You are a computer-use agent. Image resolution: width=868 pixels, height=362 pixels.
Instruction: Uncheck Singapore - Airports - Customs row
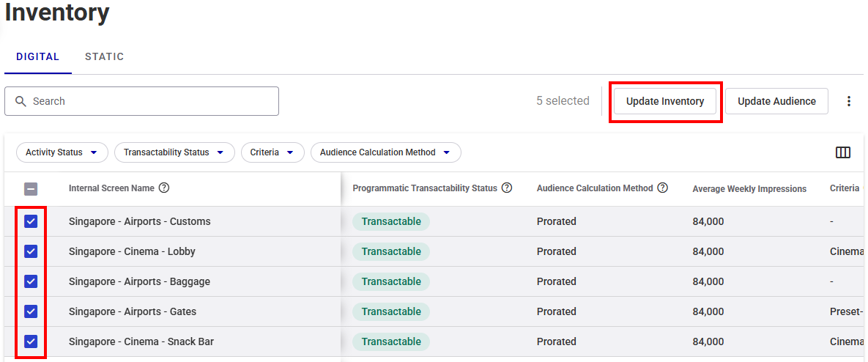coord(31,221)
